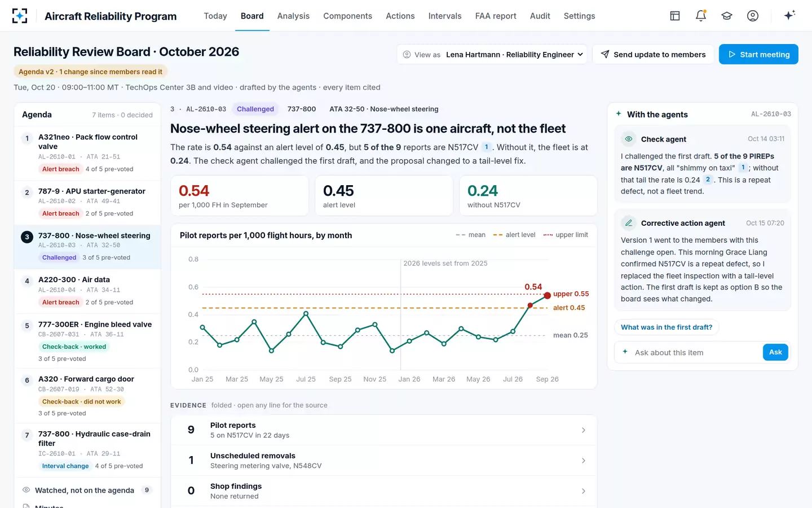This screenshot has width=812, height=508.
Task: Click the Corrective action agent pencil icon
Action: [629, 223]
